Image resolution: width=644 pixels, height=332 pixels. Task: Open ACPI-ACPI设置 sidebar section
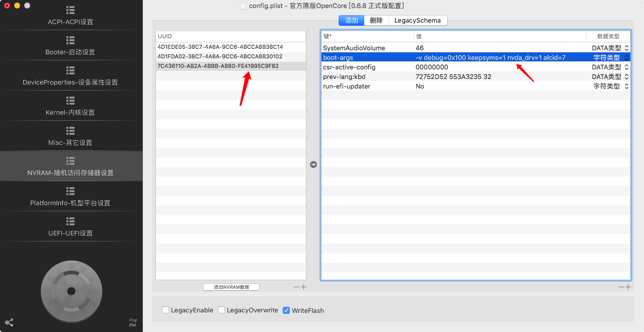[70, 16]
